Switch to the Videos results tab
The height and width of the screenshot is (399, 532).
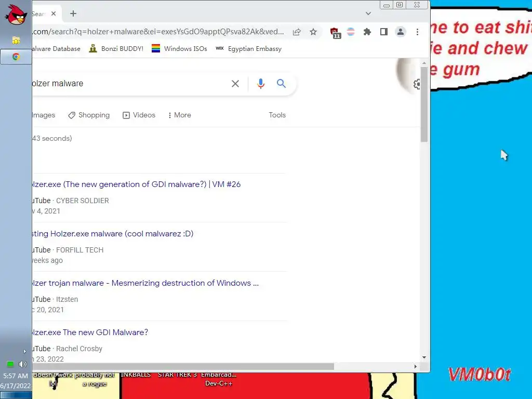tap(139, 115)
